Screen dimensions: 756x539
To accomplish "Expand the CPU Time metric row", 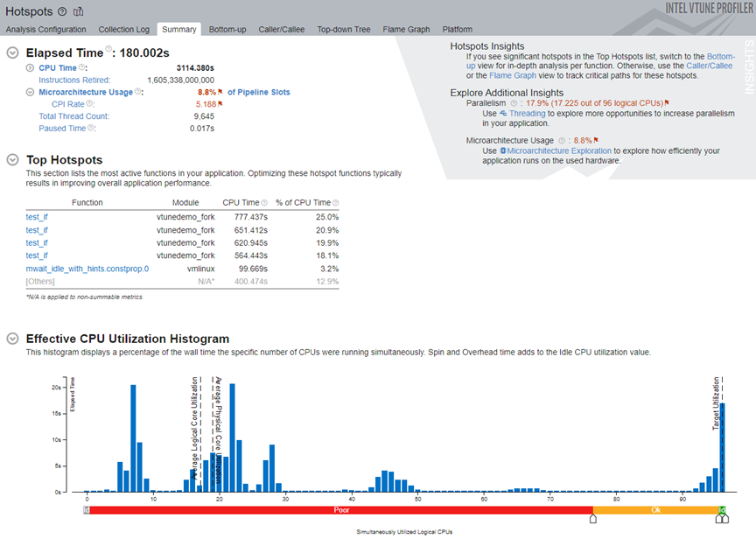I will [30, 67].
